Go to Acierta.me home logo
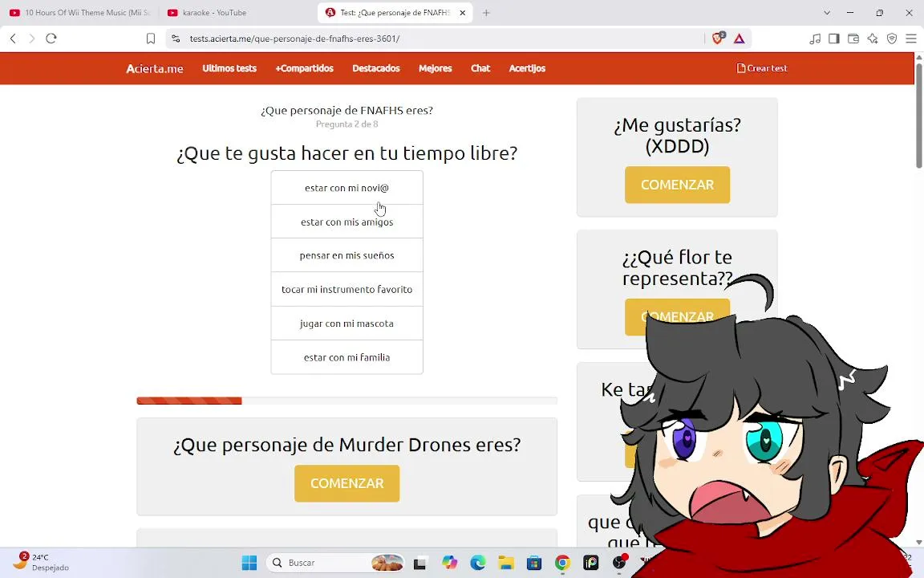Image resolution: width=924 pixels, height=578 pixels. [154, 68]
